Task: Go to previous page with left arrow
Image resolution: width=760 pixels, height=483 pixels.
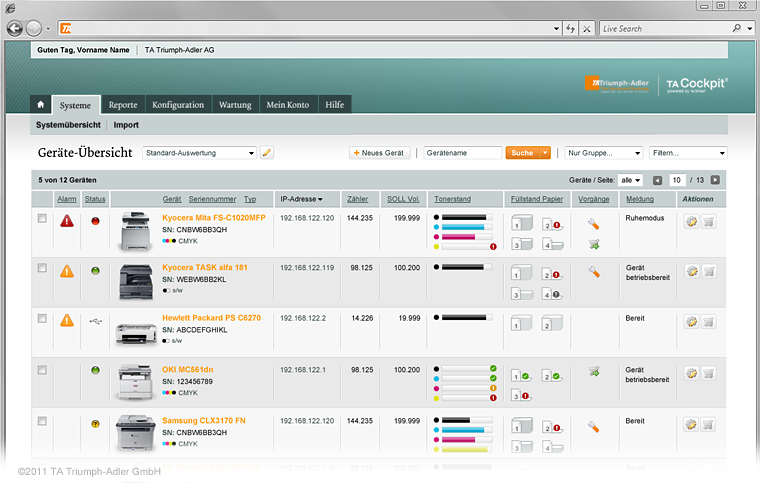Action: click(657, 180)
